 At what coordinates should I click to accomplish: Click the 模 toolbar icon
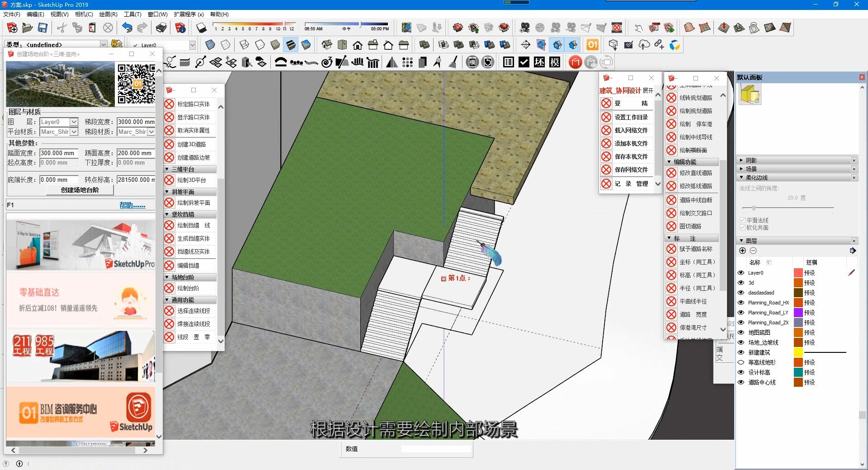point(555,62)
